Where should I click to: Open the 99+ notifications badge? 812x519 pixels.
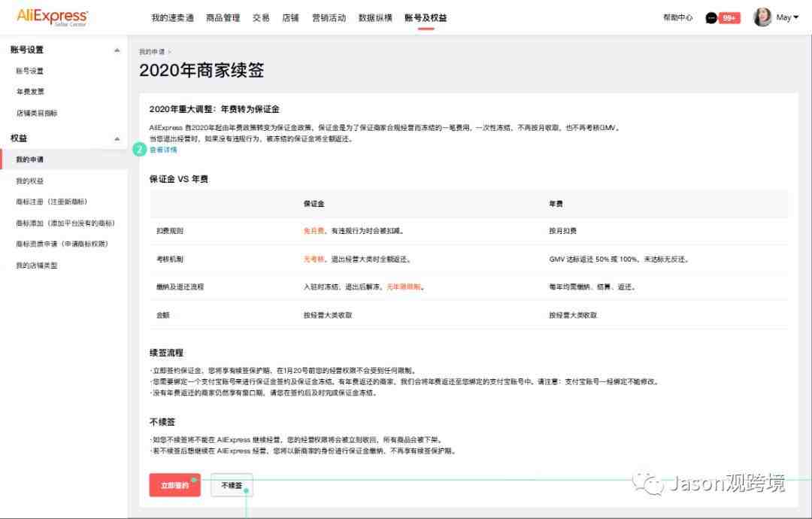729,18
